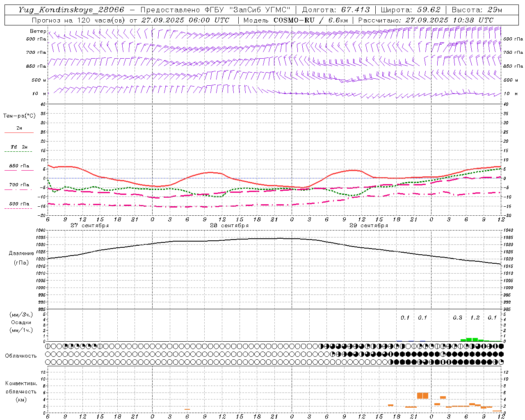Click the Высота: 29м label
The image size is (525, 420).
477,10
